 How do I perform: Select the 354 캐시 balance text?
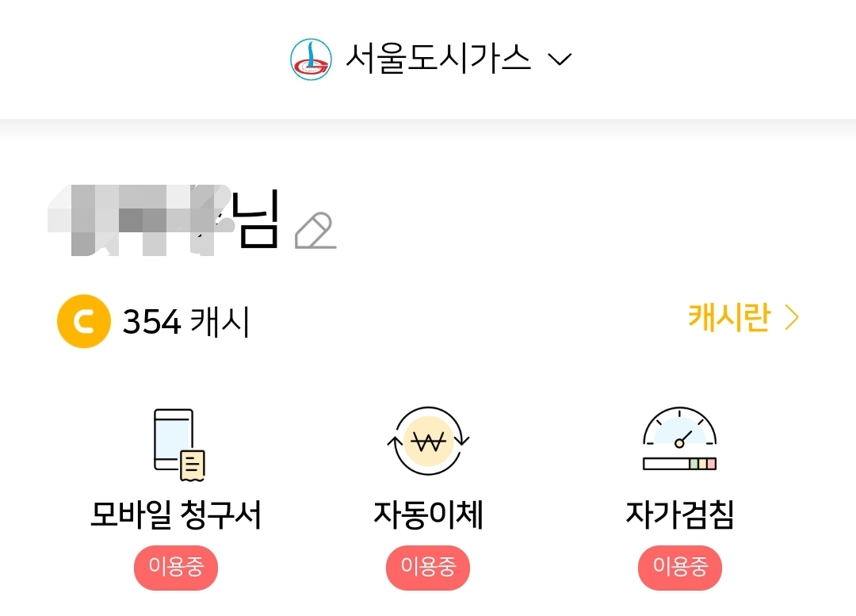coord(186,322)
